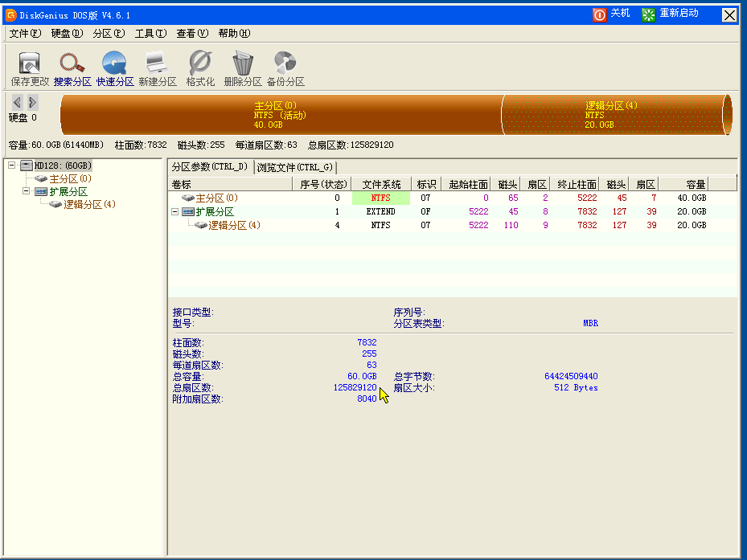Screen dimensions: 747x560
Task: Open the 硬盘(D) menu
Action: tap(68, 33)
